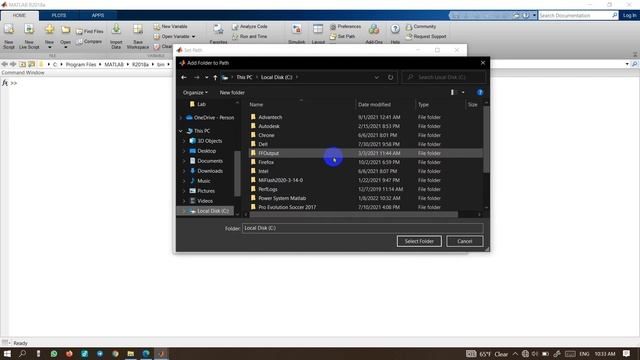Select Music in the navigation pane

pyautogui.click(x=204, y=181)
